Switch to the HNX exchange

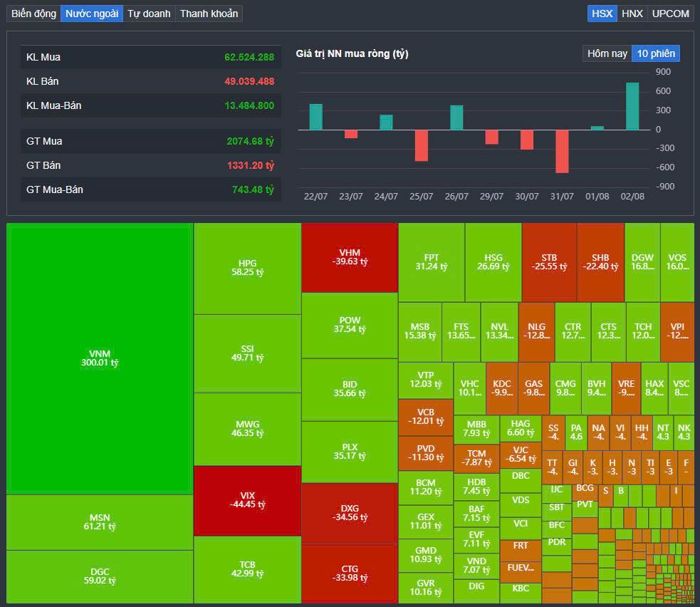pyautogui.click(x=632, y=14)
